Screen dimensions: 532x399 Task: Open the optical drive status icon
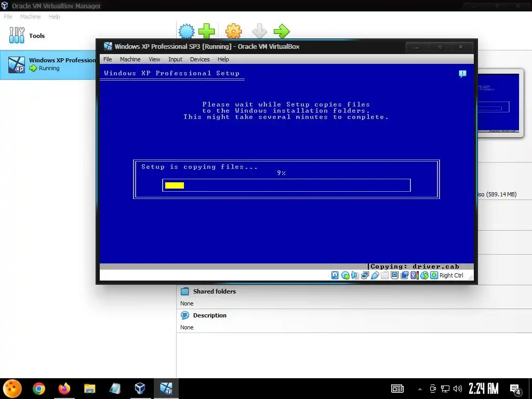(345, 275)
